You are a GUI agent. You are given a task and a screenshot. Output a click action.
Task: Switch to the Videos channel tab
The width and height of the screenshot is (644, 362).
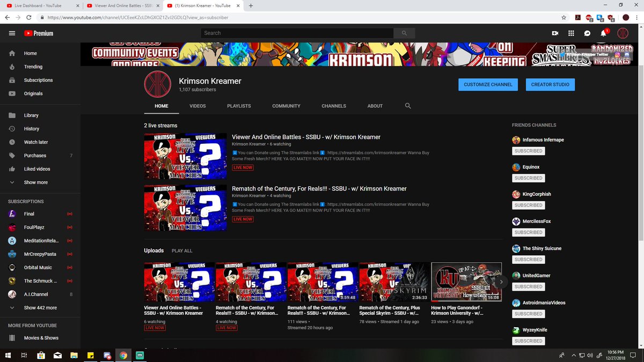coord(197,106)
